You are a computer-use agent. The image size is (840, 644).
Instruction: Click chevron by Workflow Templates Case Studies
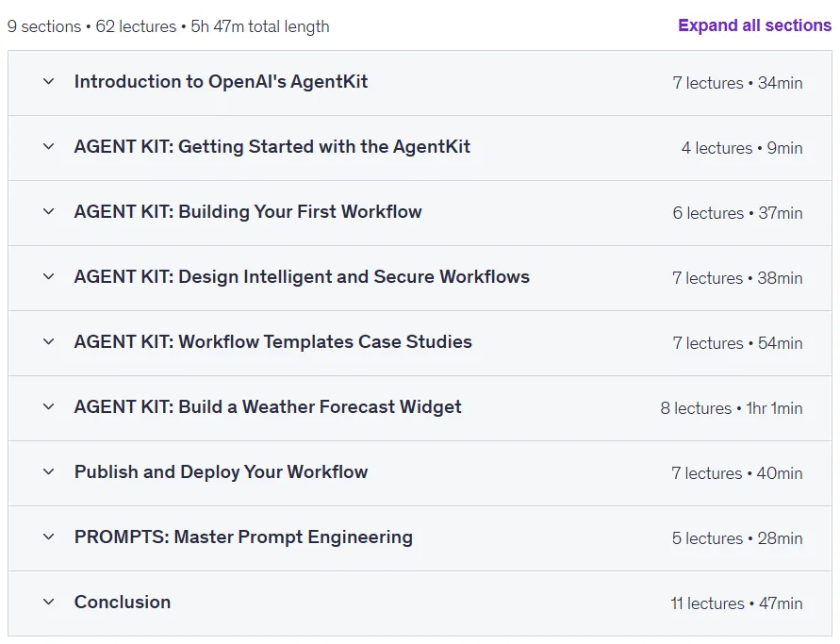point(48,341)
